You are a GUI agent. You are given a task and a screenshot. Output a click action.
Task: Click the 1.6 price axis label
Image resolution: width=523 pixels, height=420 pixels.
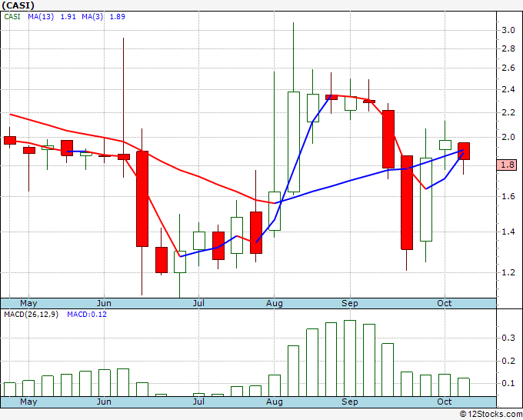[508, 196]
